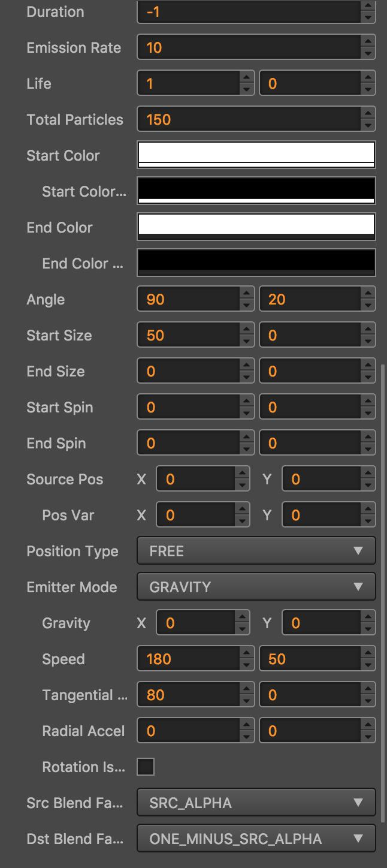The image size is (387, 868).
Task: Expand the Src Blend Factor dropdown
Action: 256,803
